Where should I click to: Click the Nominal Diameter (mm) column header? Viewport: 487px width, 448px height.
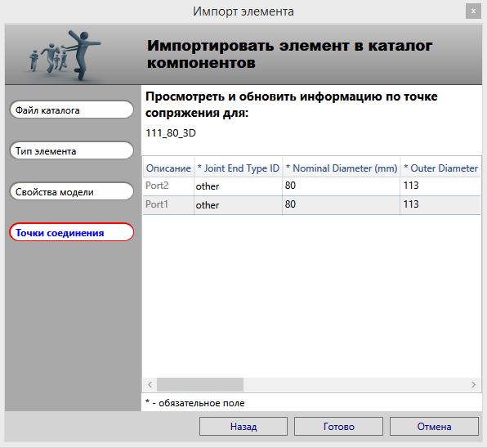click(x=341, y=168)
